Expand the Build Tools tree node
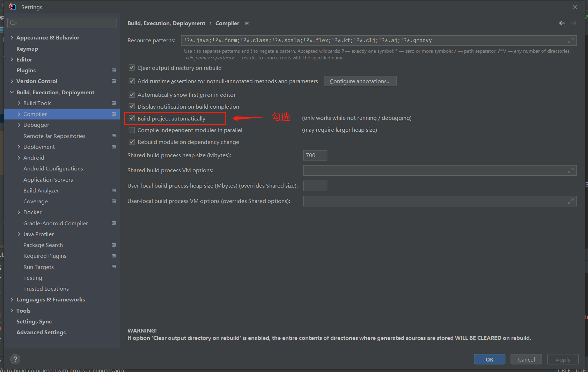This screenshot has height=372, width=588. click(19, 103)
